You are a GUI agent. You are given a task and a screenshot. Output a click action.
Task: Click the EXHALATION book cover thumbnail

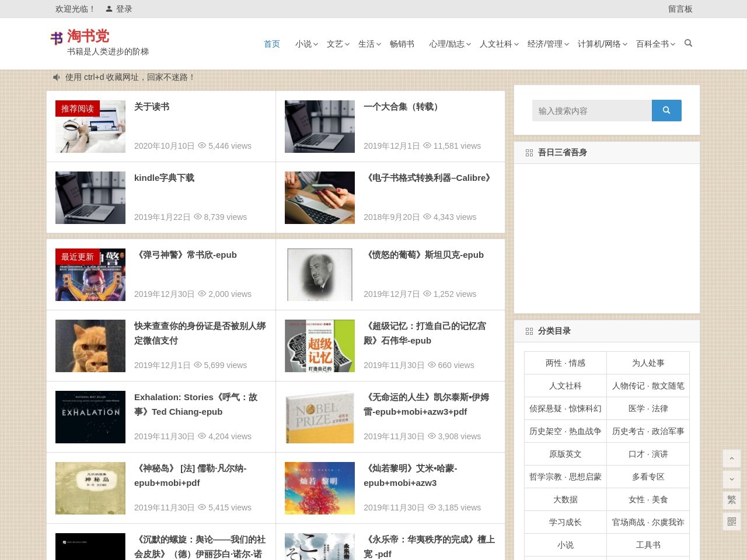(90, 417)
